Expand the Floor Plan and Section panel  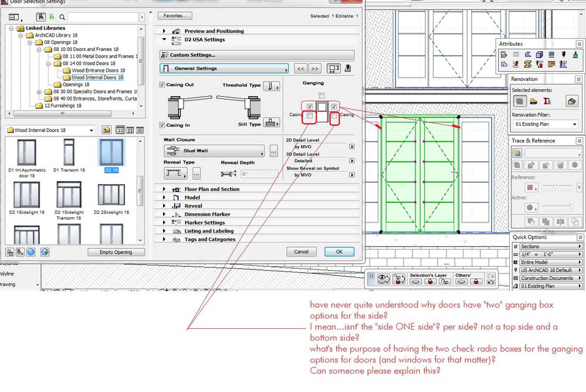[164, 189]
